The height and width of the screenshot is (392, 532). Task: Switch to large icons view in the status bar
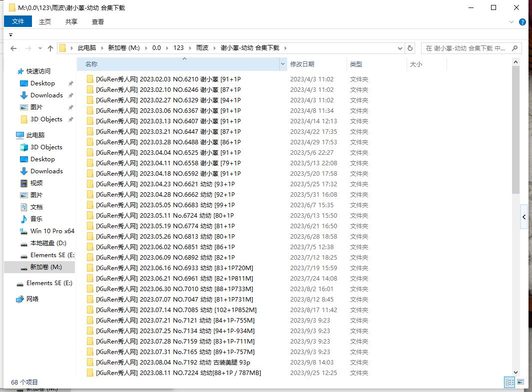coord(521,382)
